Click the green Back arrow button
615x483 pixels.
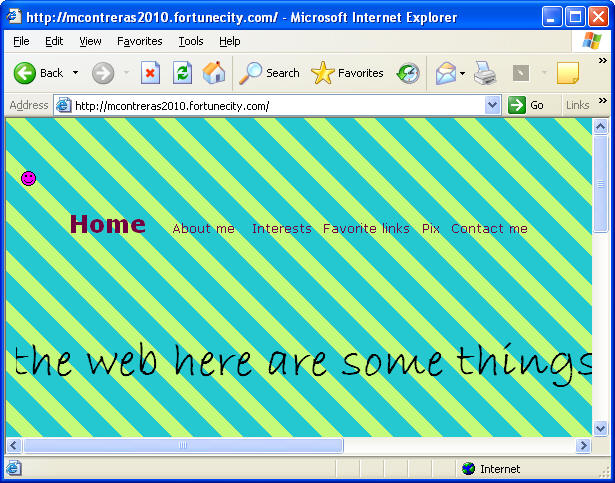[x=24, y=73]
